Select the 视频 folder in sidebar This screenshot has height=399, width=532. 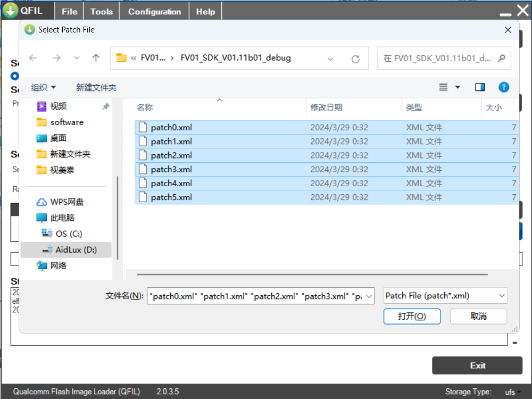(58, 106)
